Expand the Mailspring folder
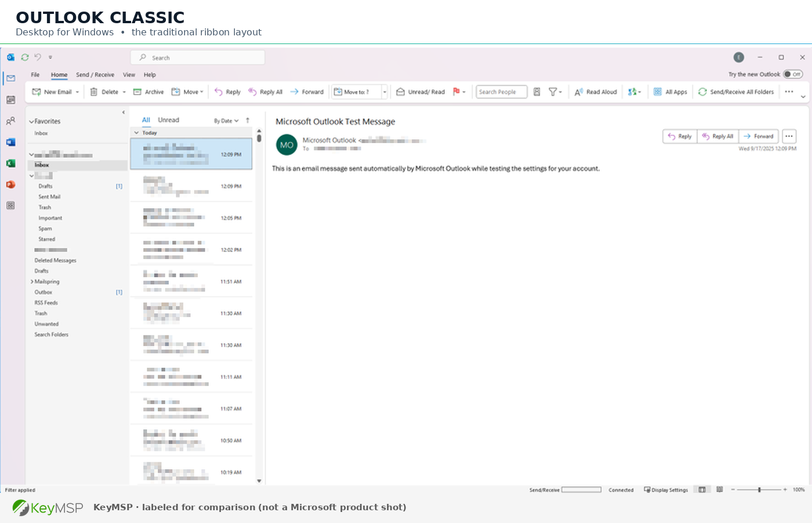The height and width of the screenshot is (523, 812). click(x=32, y=282)
